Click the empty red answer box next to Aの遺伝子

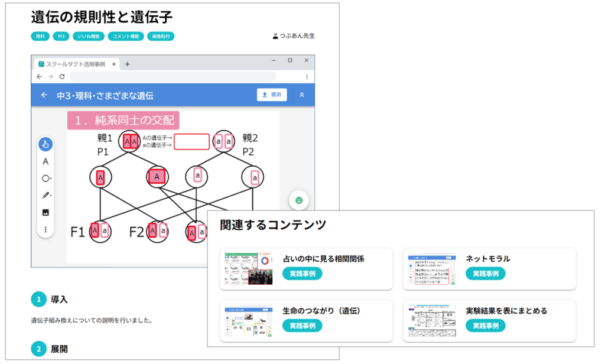192,142
